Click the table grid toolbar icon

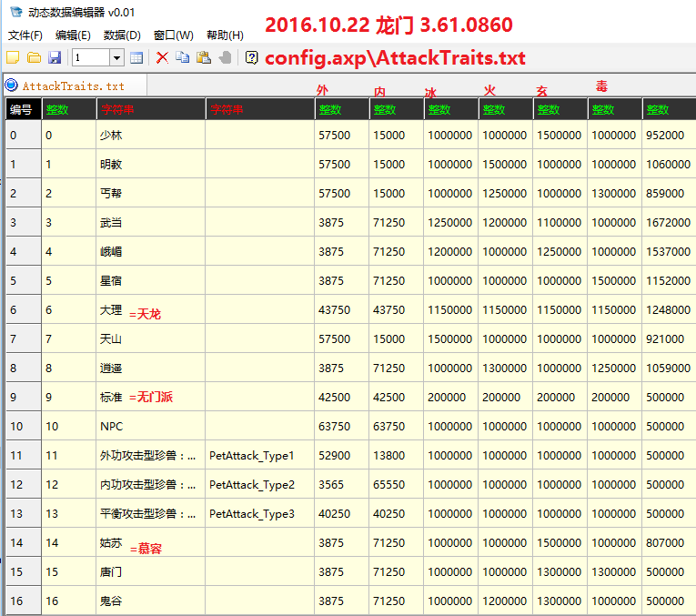tap(136, 57)
